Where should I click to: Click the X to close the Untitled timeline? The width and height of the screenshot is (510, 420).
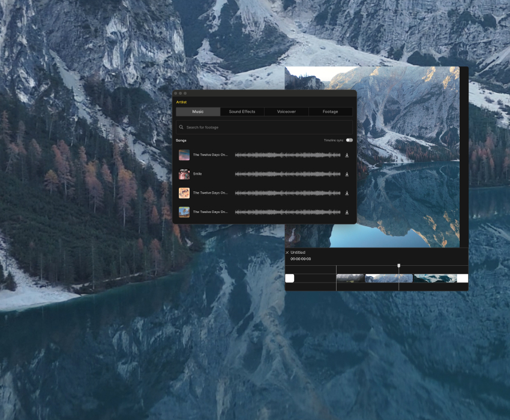tap(287, 252)
